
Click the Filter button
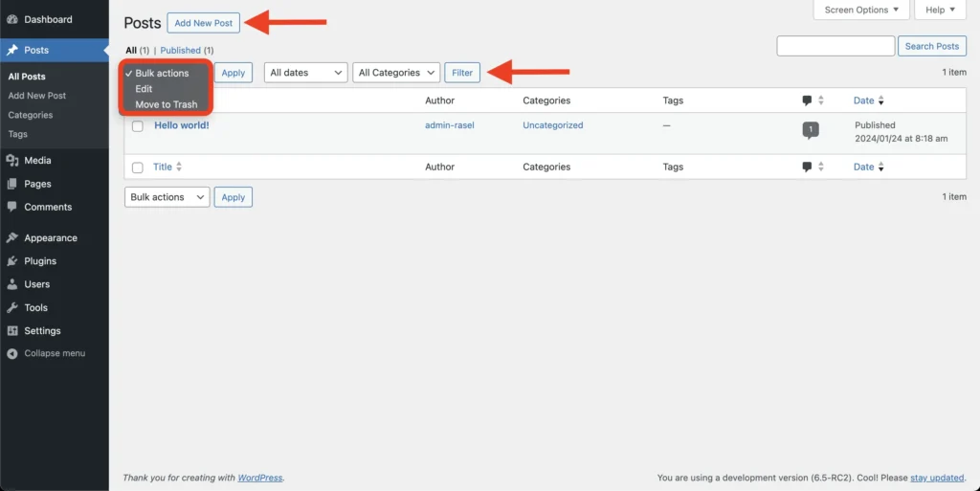click(x=462, y=73)
